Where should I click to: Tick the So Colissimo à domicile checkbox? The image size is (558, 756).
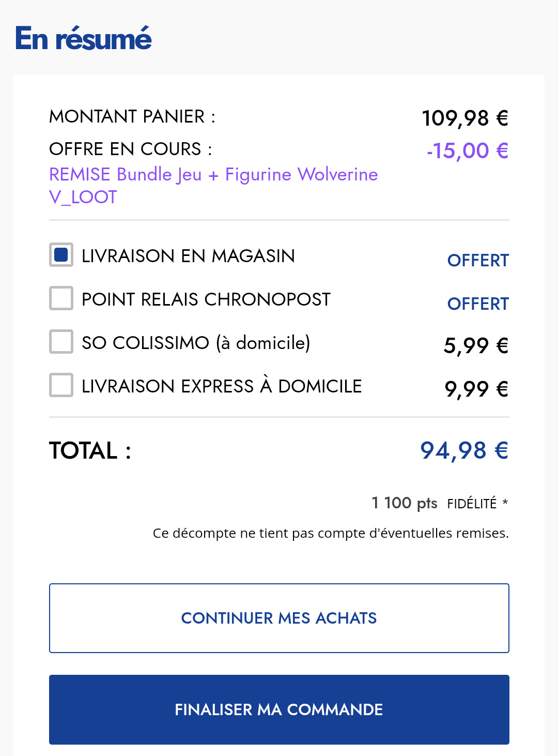(x=61, y=342)
